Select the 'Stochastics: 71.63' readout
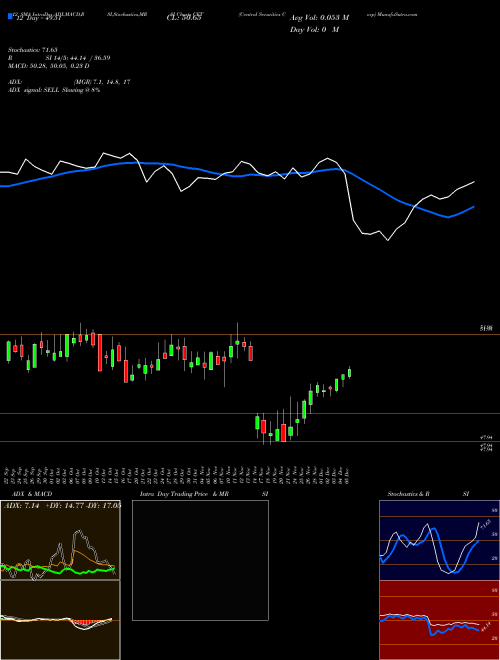Screen dimensions: 500x660 click(32, 50)
